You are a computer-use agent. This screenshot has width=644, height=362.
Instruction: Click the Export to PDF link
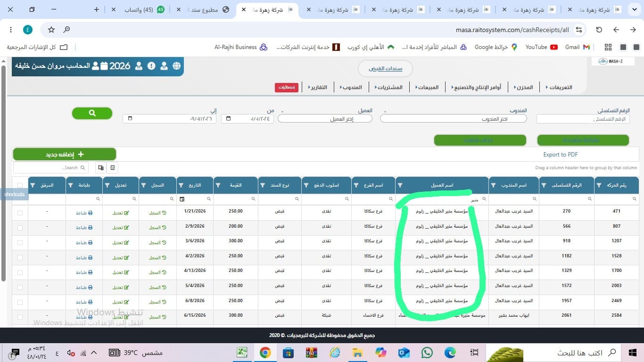coord(561,155)
